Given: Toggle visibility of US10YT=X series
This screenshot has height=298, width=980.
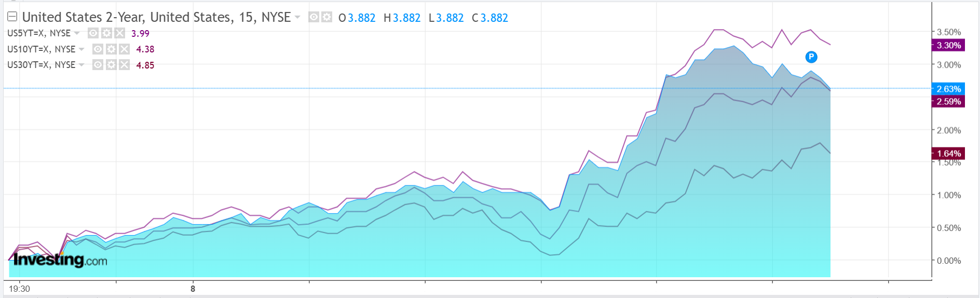Looking at the screenshot, I should (98, 49).
